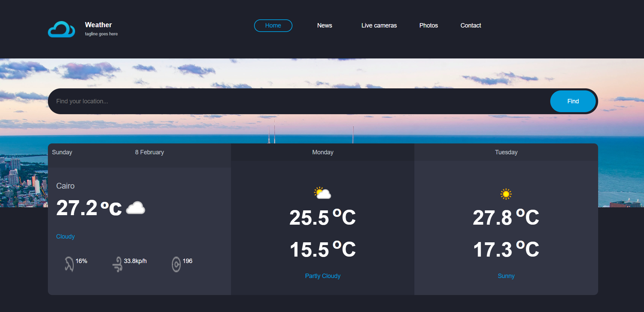Navigate to the Photos page
The width and height of the screenshot is (644, 312).
pyautogui.click(x=428, y=25)
